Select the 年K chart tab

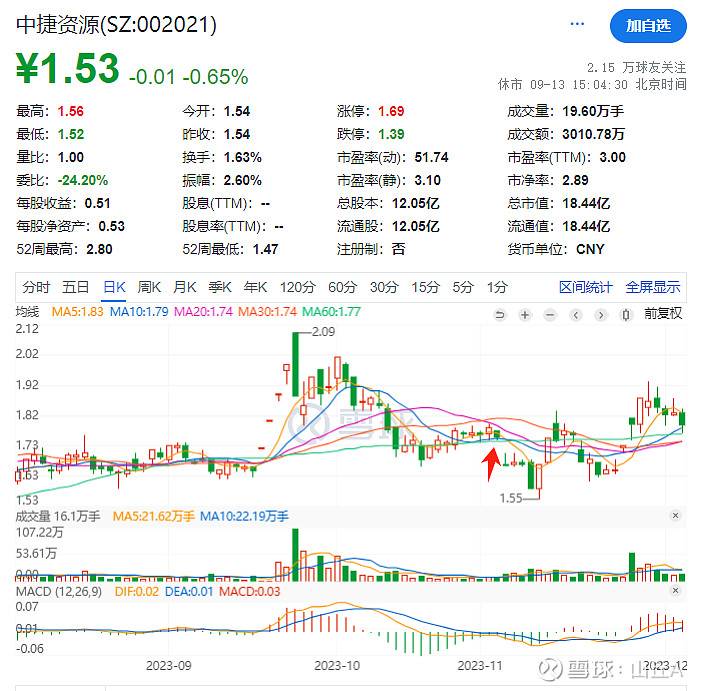[x=255, y=287]
